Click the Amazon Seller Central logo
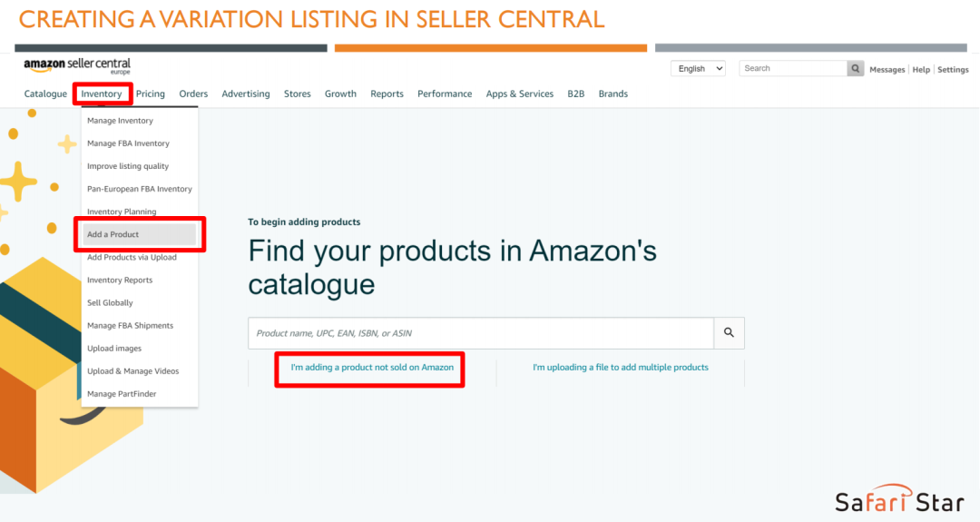This screenshot has height=522, width=980. [77, 65]
